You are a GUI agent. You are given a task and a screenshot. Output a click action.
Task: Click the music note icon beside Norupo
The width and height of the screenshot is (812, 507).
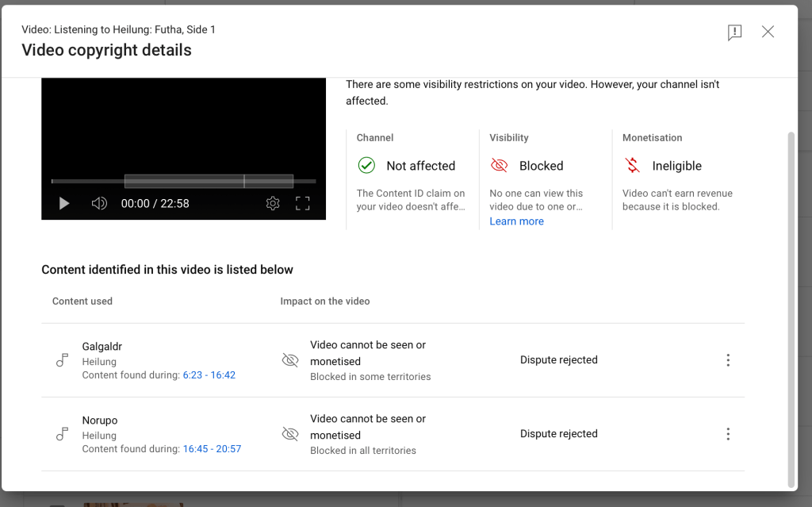click(x=62, y=434)
